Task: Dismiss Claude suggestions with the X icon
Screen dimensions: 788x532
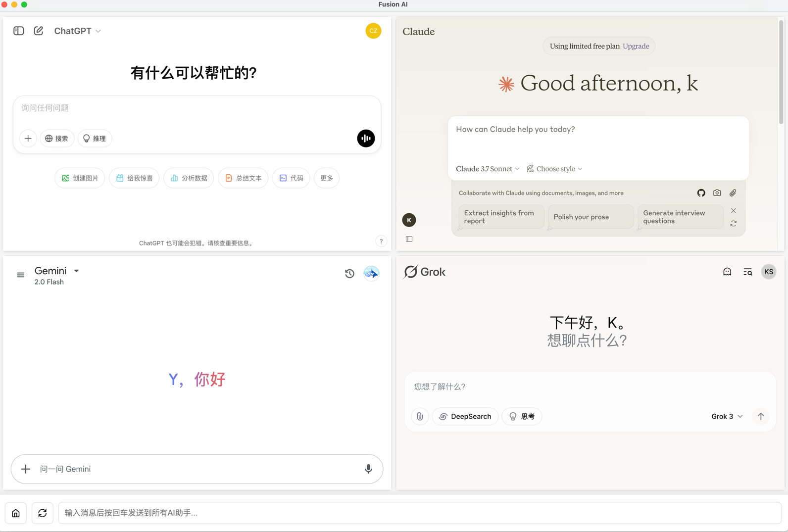Action: [734, 211]
